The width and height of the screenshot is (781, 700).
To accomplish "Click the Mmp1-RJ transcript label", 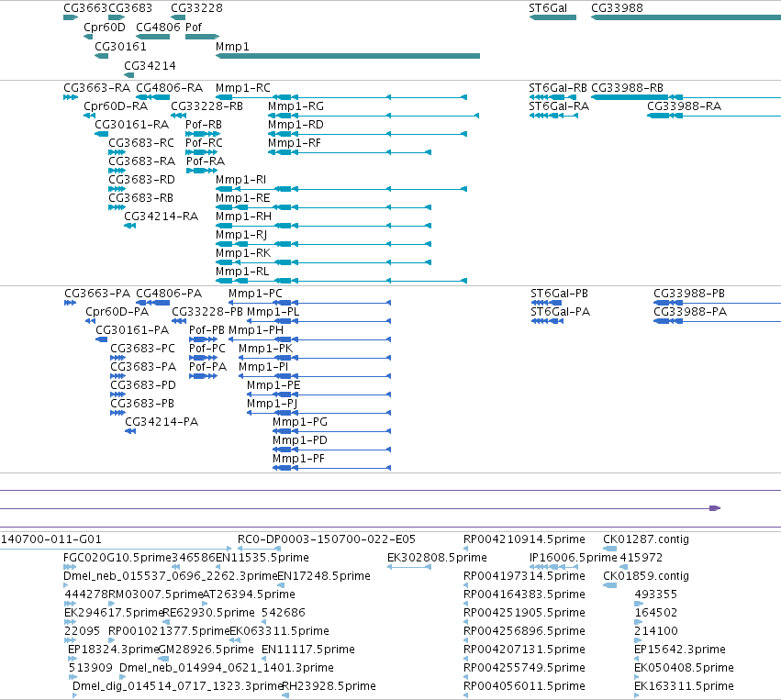I will (241, 235).
